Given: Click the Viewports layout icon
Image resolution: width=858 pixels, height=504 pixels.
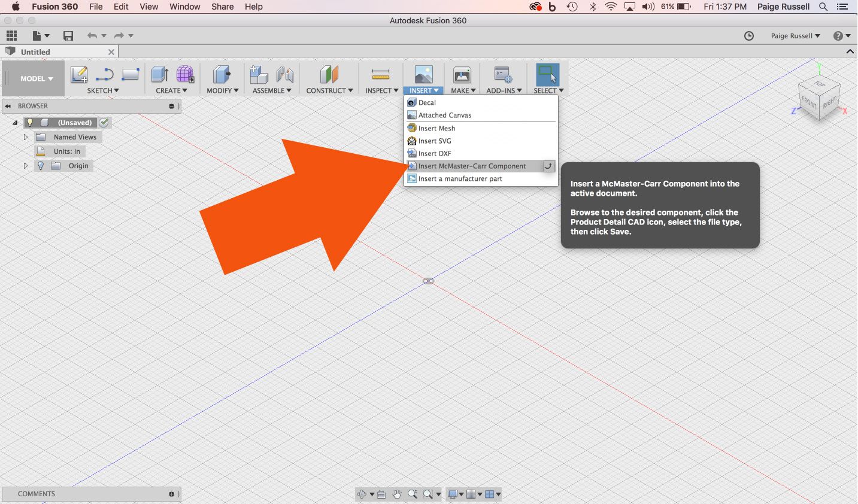Looking at the screenshot, I should coord(489,494).
